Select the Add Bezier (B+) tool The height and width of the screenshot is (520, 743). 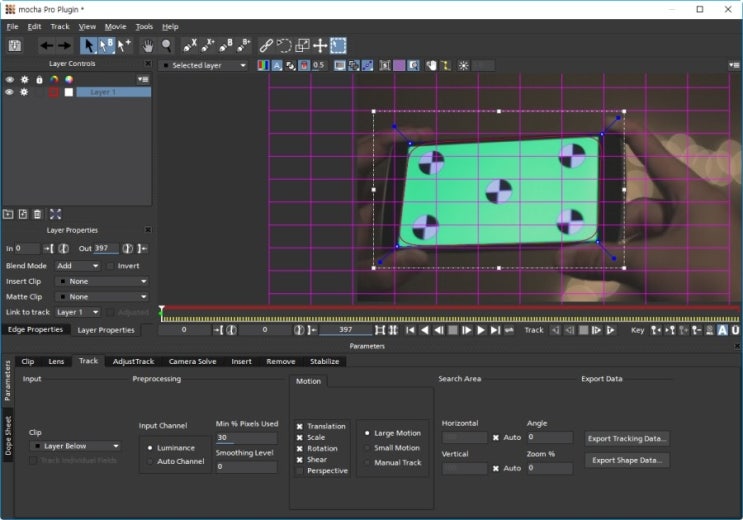click(244, 46)
